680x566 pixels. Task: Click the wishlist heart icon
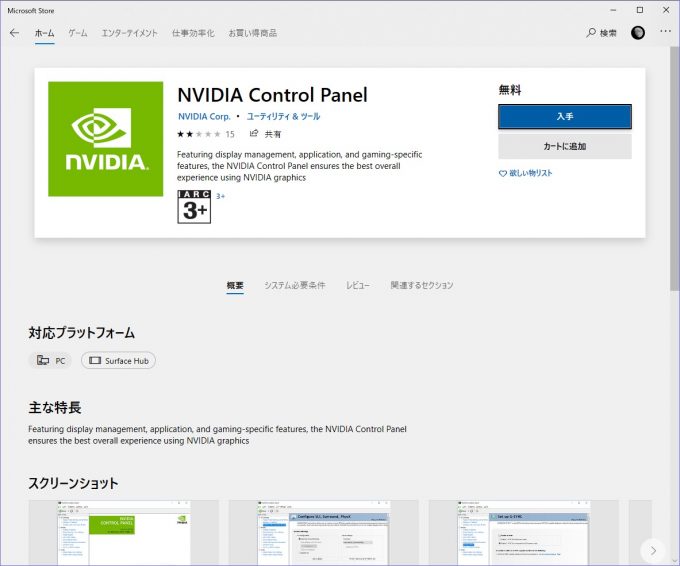502,173
